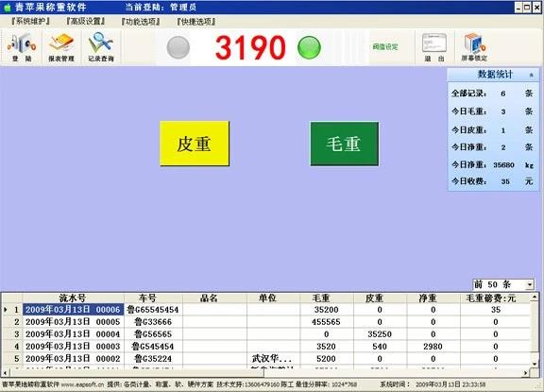Click the 屏幕锁定 screen lock icon

[474, 47]
